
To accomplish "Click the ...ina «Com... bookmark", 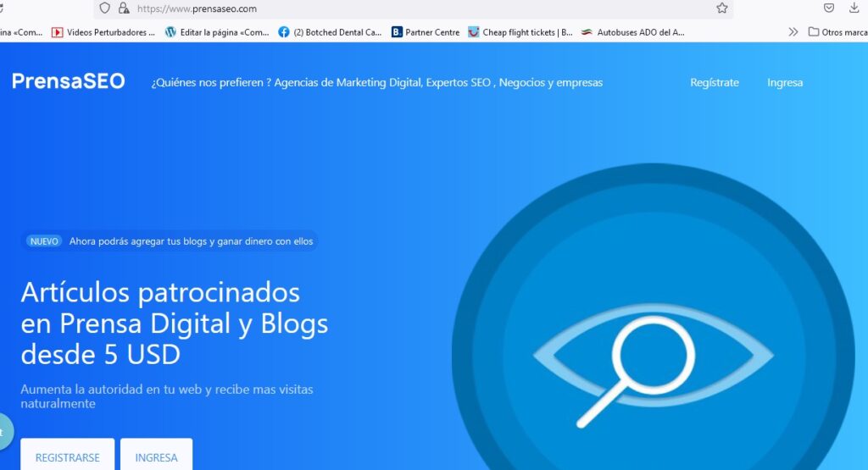I will (x=21, y=32).
